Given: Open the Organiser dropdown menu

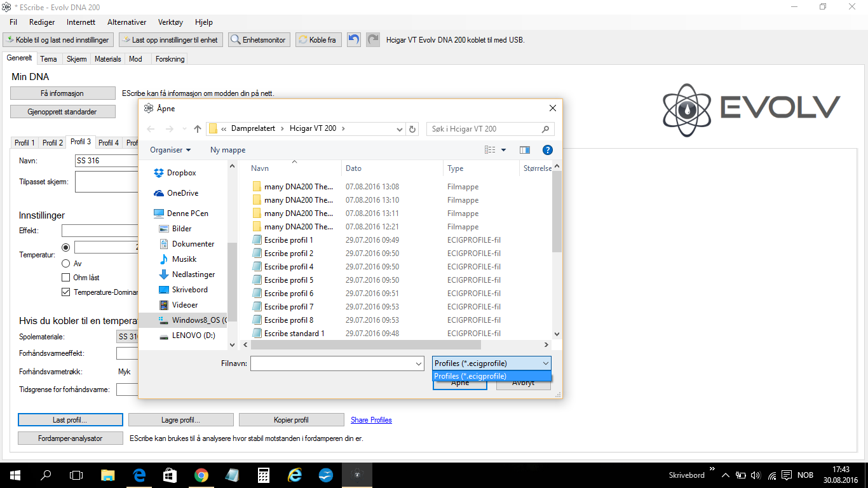Looking at the screenshot, I should point(170,150).
